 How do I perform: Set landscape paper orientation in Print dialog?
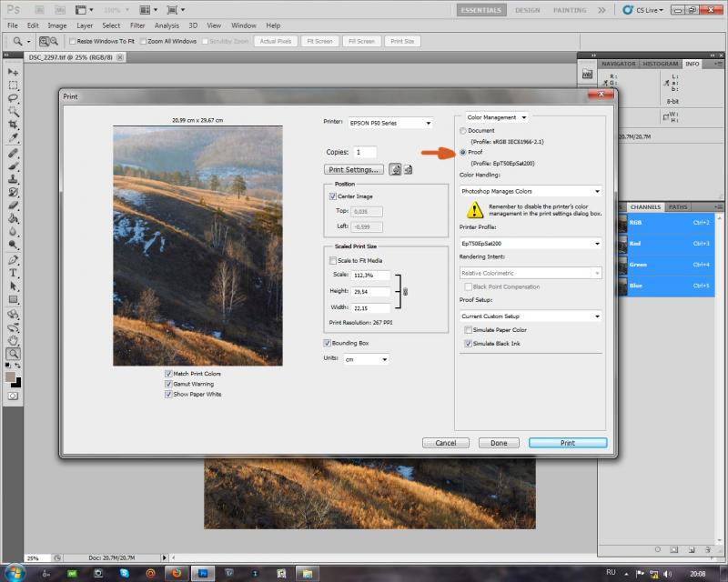408,169
